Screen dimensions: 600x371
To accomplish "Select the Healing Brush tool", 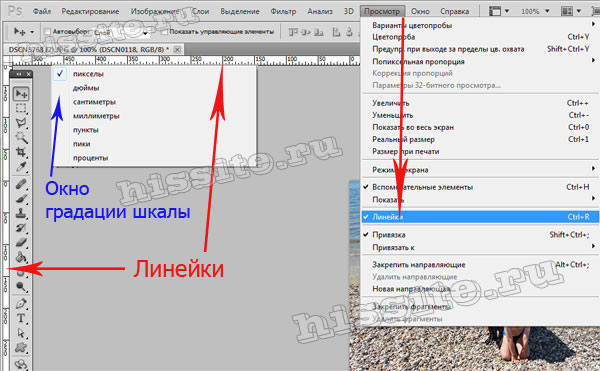I will click(x=21, y=184).
